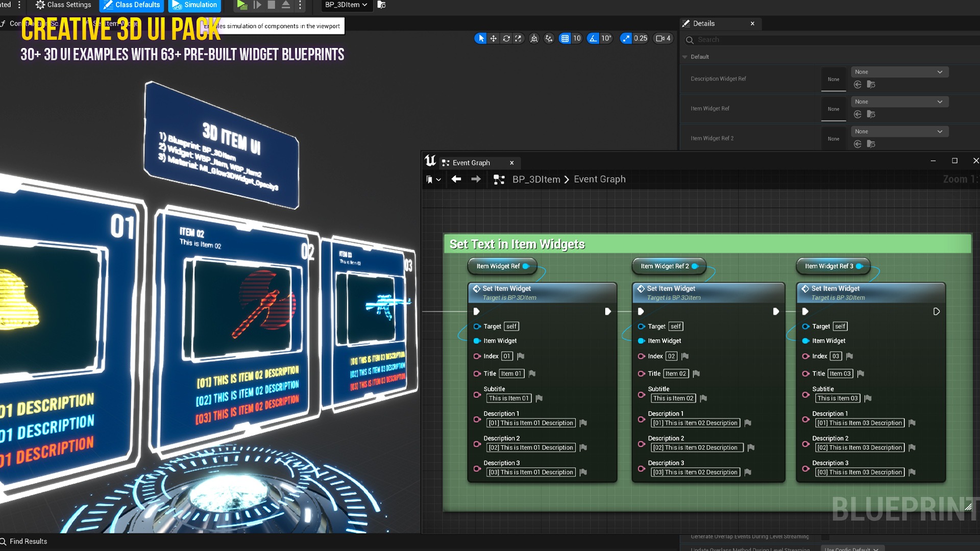Adjust the camera speed value set to 4
Screen dimensions: 980x551
[662, 38]
